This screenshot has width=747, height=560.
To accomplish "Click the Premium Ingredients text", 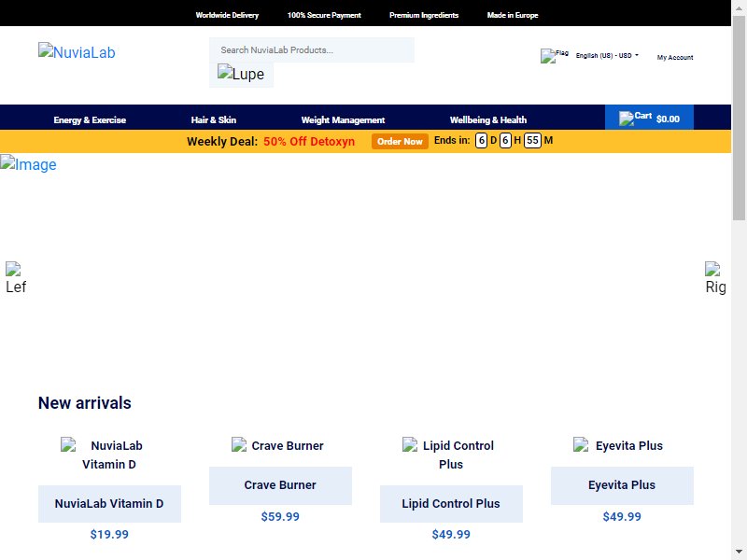I will 424,15.
